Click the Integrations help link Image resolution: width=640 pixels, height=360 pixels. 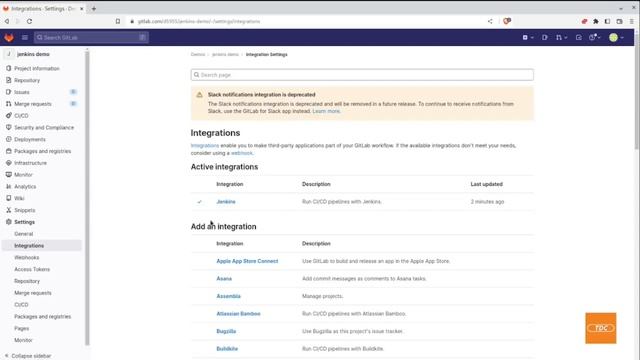coord(205,146)
